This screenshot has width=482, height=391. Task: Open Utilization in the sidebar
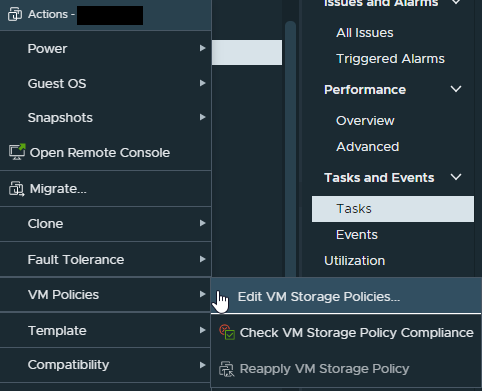(x=354, y=261)
